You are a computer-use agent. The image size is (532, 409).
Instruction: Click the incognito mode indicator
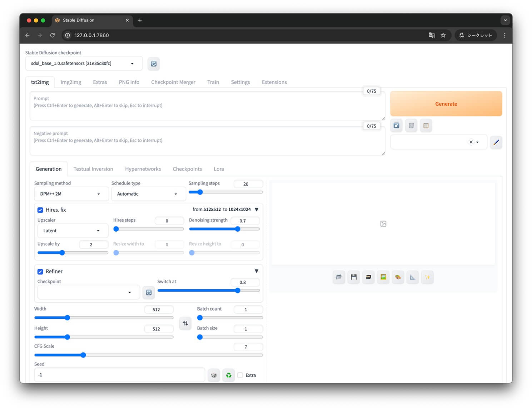476,35
